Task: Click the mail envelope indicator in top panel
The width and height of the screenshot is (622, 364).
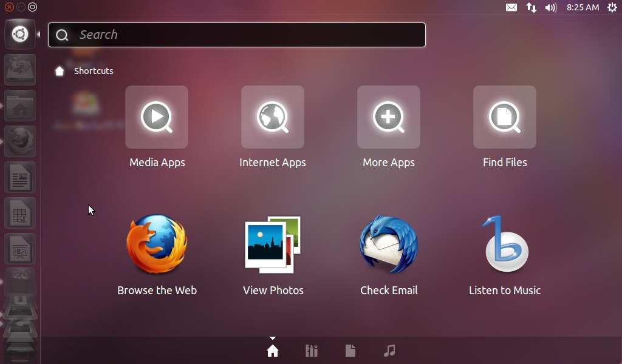Action: pyautogui.click(x=511, y=7)
